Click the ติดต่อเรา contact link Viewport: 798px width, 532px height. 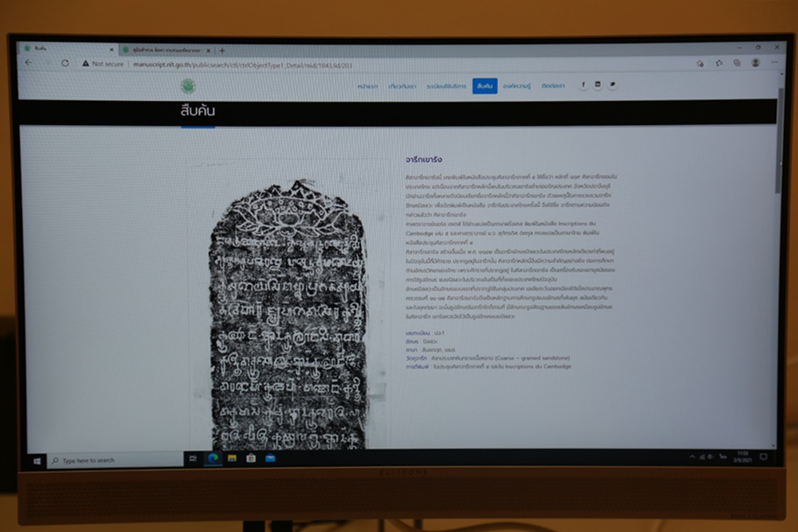(553, 86)
